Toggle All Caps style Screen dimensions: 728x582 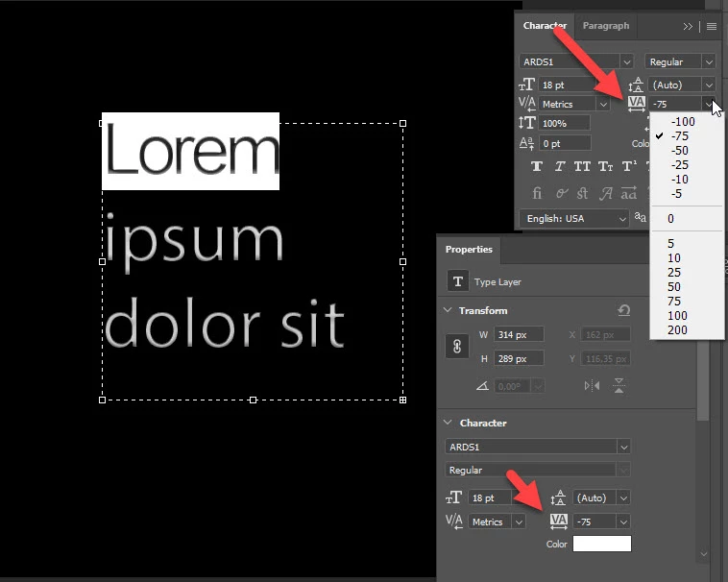pyautogui.click(x=582, y=166)
